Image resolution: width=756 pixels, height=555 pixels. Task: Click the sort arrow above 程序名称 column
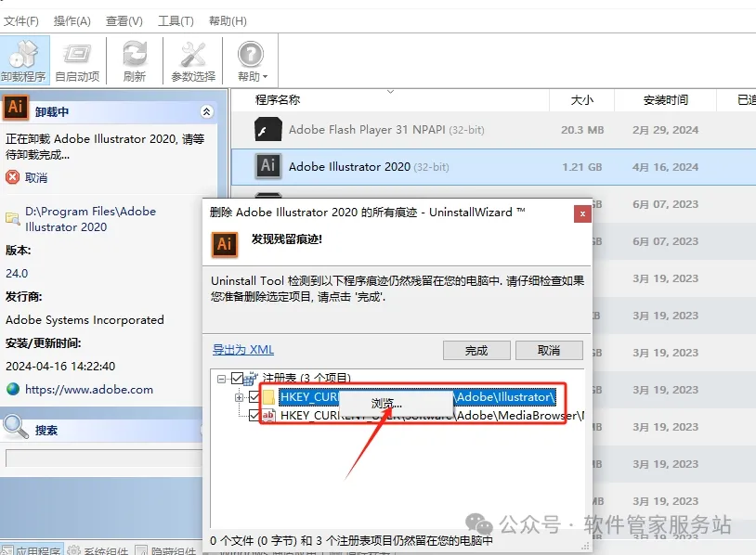pos(390,92)
